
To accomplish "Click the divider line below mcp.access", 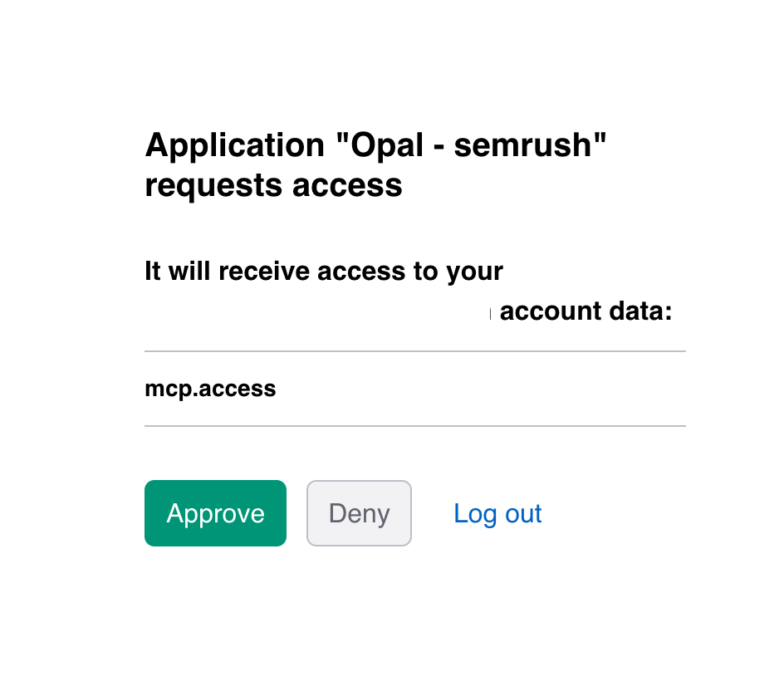I will (415, 426).
